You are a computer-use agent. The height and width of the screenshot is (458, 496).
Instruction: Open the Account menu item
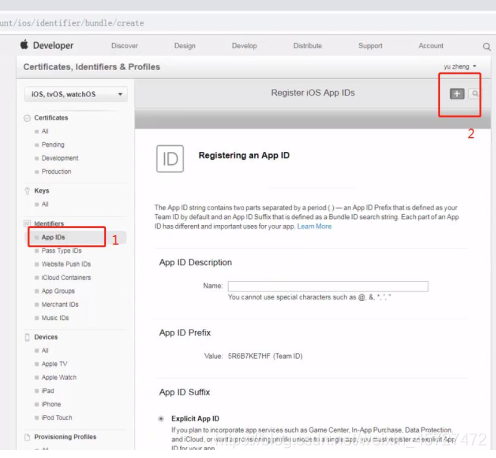coord(431,46)
